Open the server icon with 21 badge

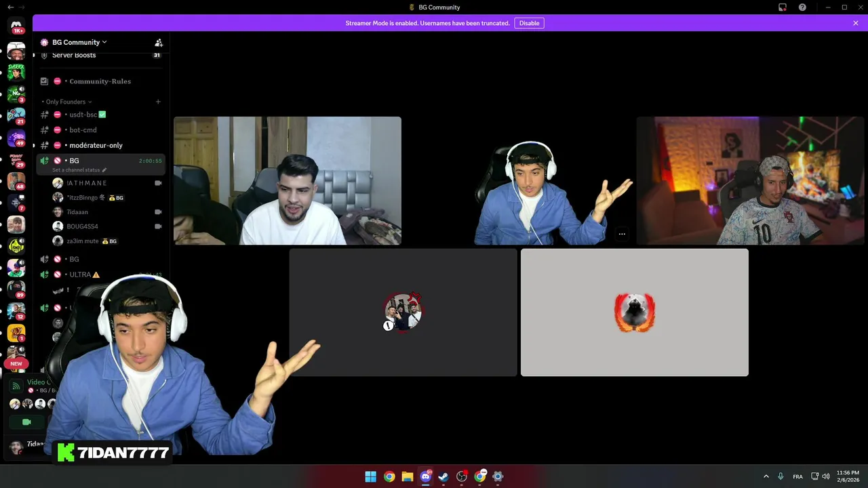pos(16,116)
